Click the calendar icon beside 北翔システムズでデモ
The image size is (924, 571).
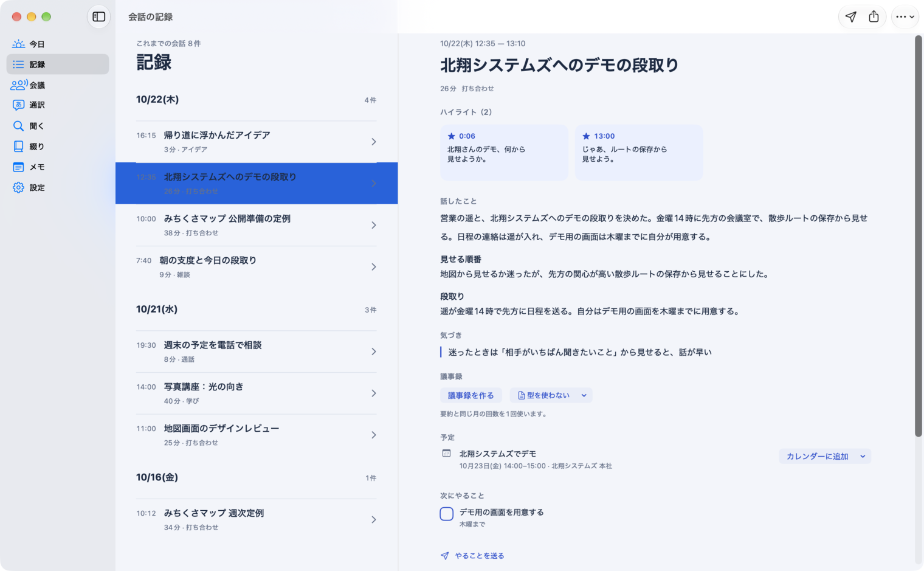[446, 454]
